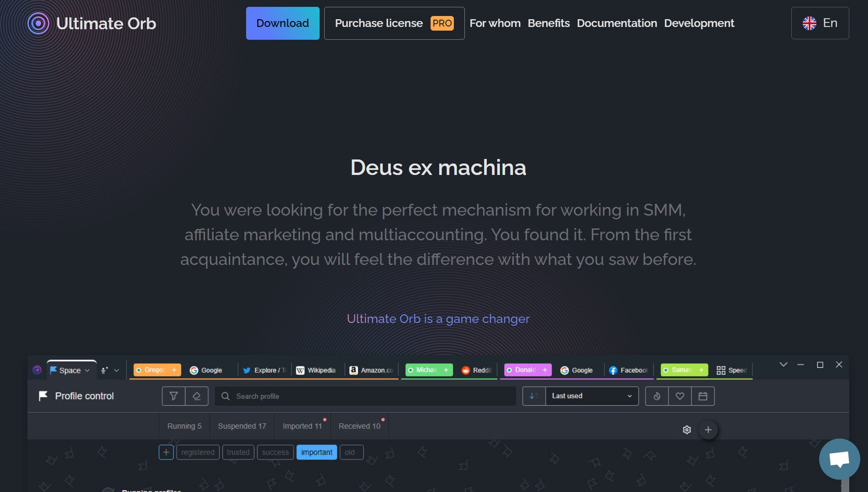The height and width of the screenshot is (492, 868).
Task: Expand the tab overflow chevron in titlebar
Action: 784,365
